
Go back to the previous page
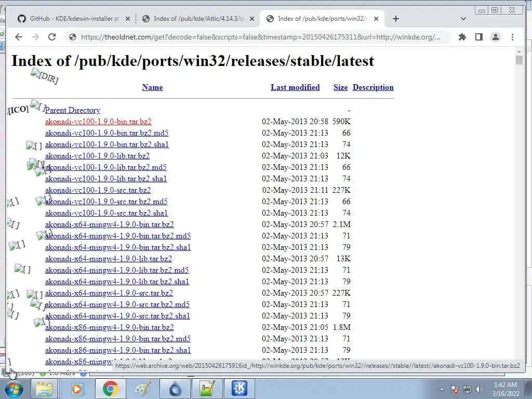point(19,37)
